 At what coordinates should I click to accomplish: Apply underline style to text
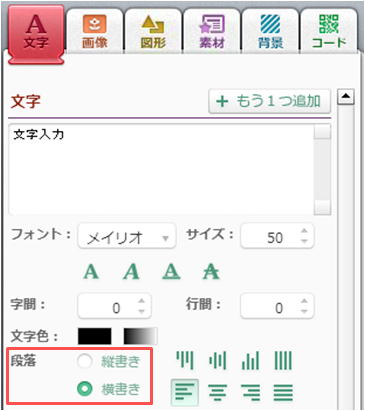(x=171, y=272)
